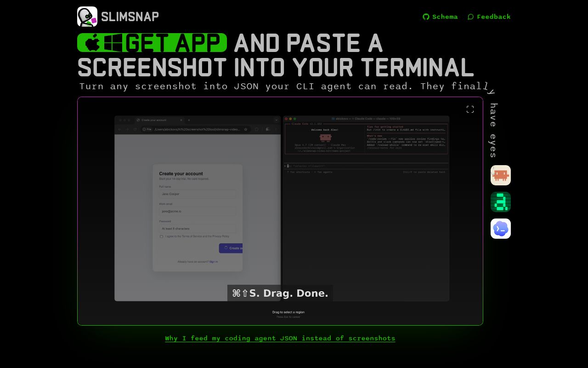
Task: Check the Terms of Service checkbox in demo
Action: click(x=161, y=236)
